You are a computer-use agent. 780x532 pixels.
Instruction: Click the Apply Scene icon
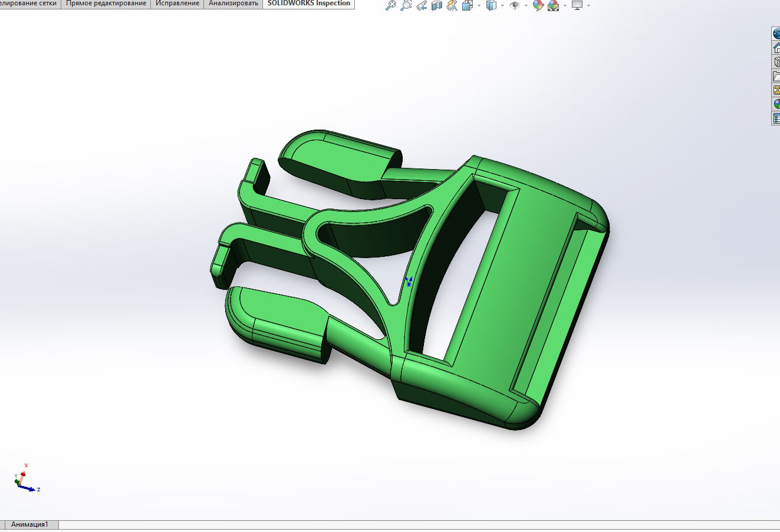(553, 5)
